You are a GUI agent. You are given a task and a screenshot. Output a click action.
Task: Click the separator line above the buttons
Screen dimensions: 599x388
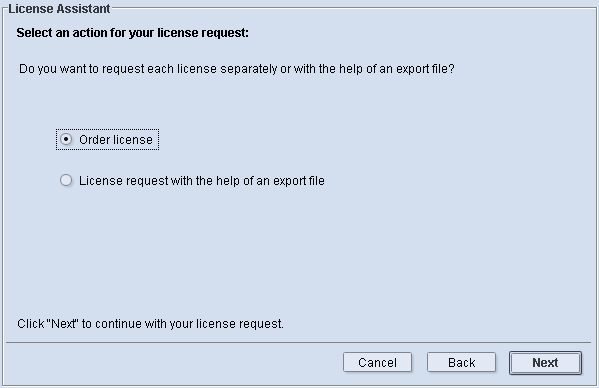[x=298, y=343]
